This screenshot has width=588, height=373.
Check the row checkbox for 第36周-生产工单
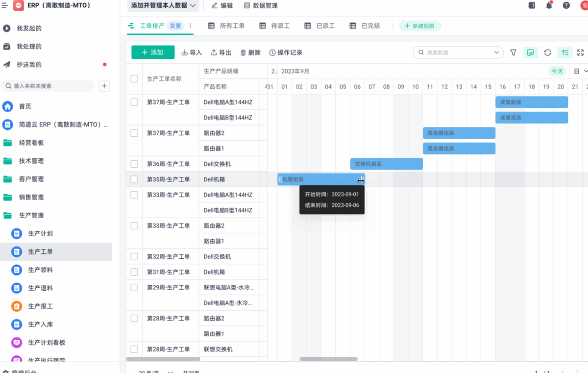pyautogui.click(x=134, y=164)
